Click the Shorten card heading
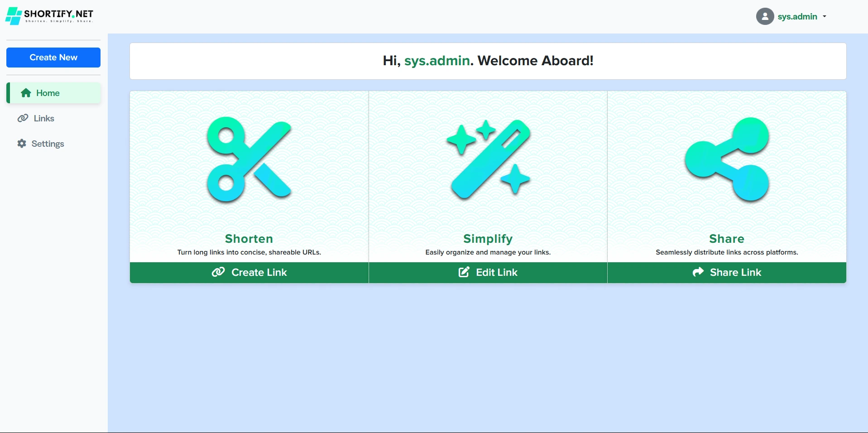 click(x=249, y=239)
